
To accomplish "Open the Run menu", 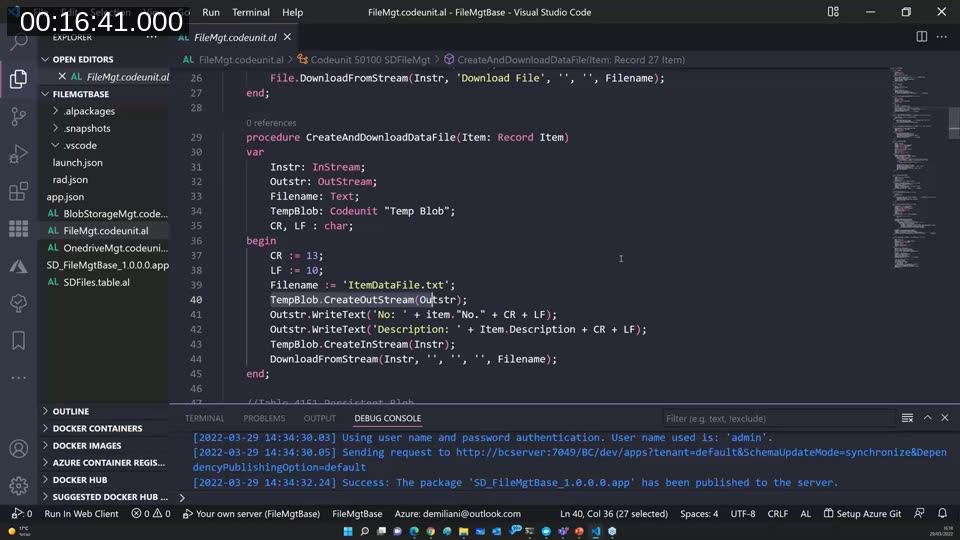I will 211,12.
